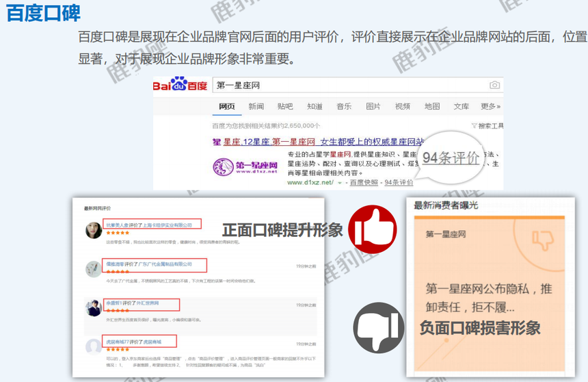Click the result description starting 专业的占星学星座网

click(x=393, y=164)
